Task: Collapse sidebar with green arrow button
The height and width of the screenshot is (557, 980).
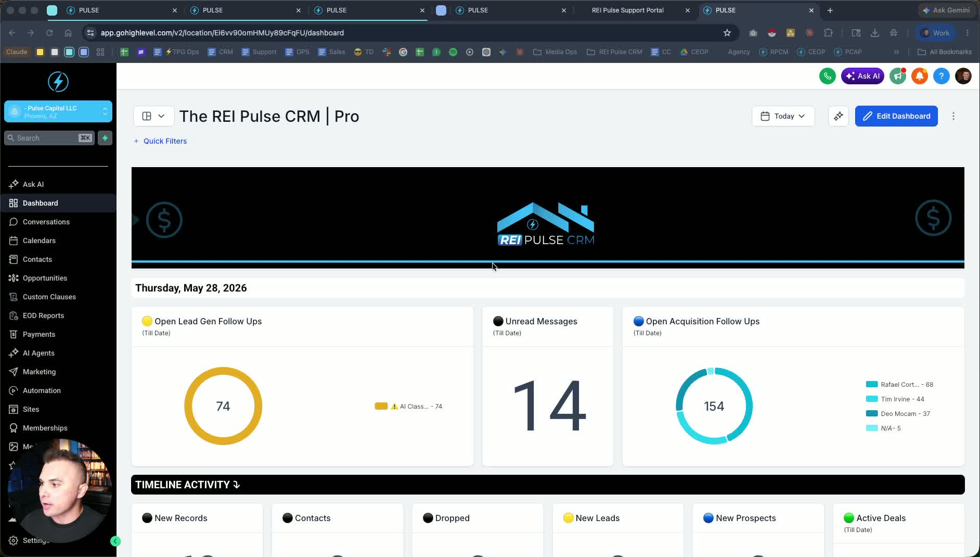Action: [115, 541]
